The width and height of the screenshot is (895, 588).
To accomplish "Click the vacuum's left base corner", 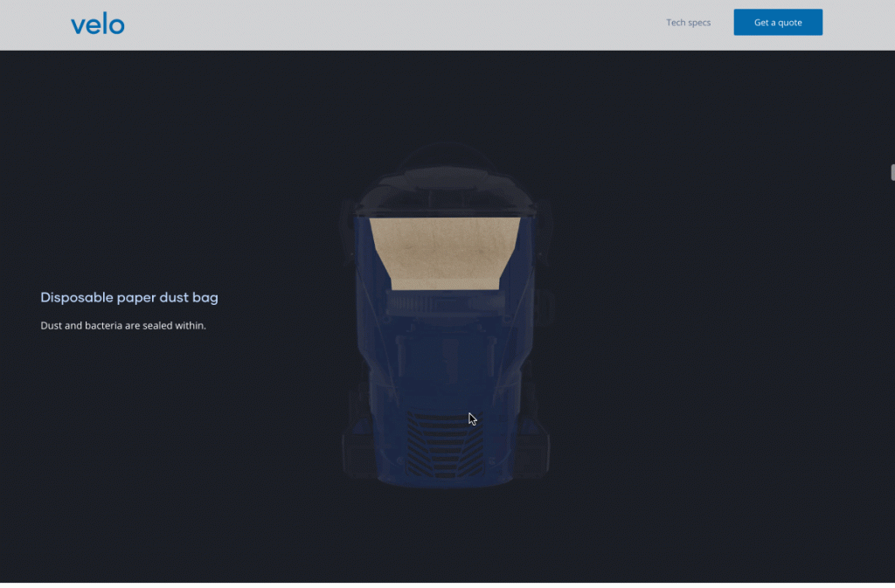I will tap(358, 454).
